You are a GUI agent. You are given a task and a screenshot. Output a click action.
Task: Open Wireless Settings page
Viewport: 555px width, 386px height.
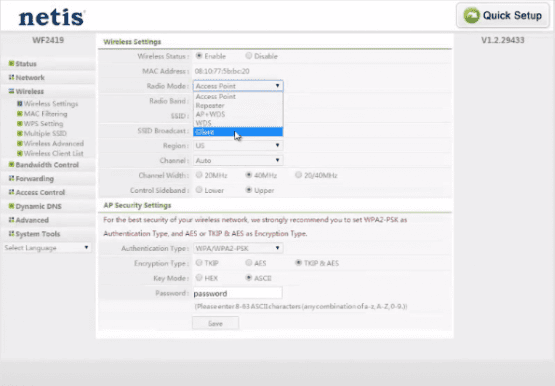coord(51,104)
